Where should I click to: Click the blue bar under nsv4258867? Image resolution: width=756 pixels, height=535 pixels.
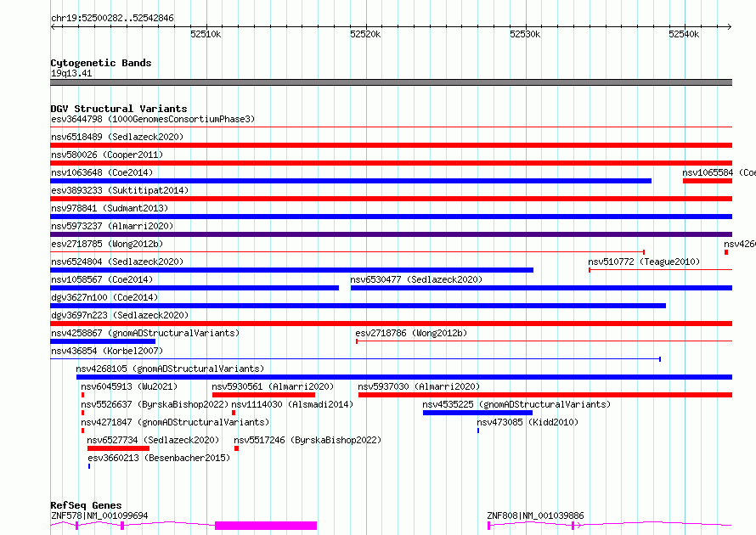103,341
